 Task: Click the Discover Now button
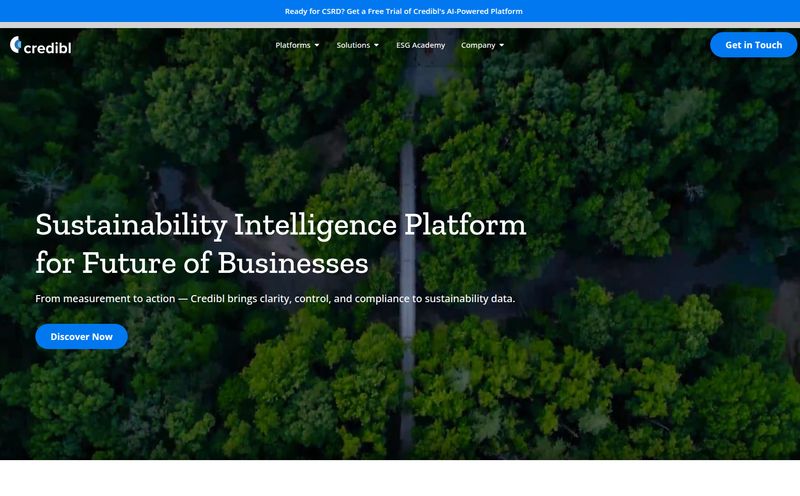[82, 336]
